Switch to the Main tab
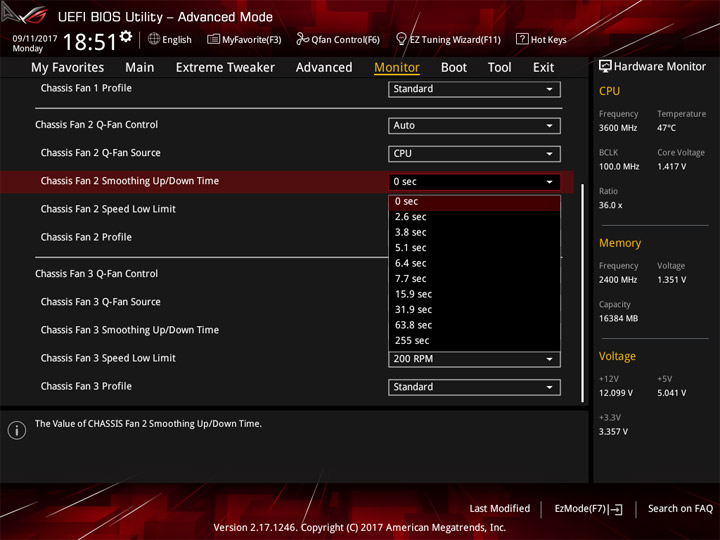 click(140, 68)
